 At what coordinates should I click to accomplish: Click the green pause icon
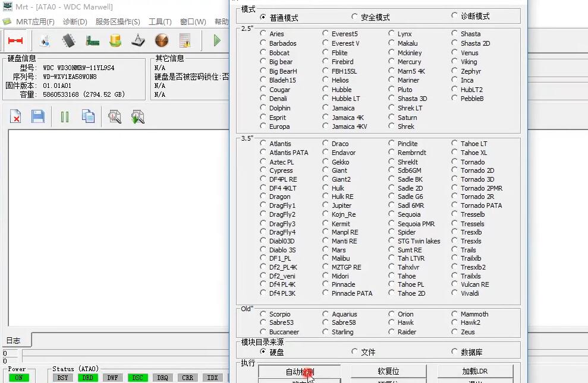tap(65, 117)
